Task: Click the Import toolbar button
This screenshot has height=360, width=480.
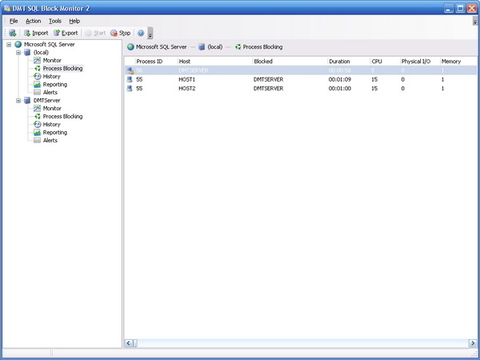Action: tap(36, 33)
